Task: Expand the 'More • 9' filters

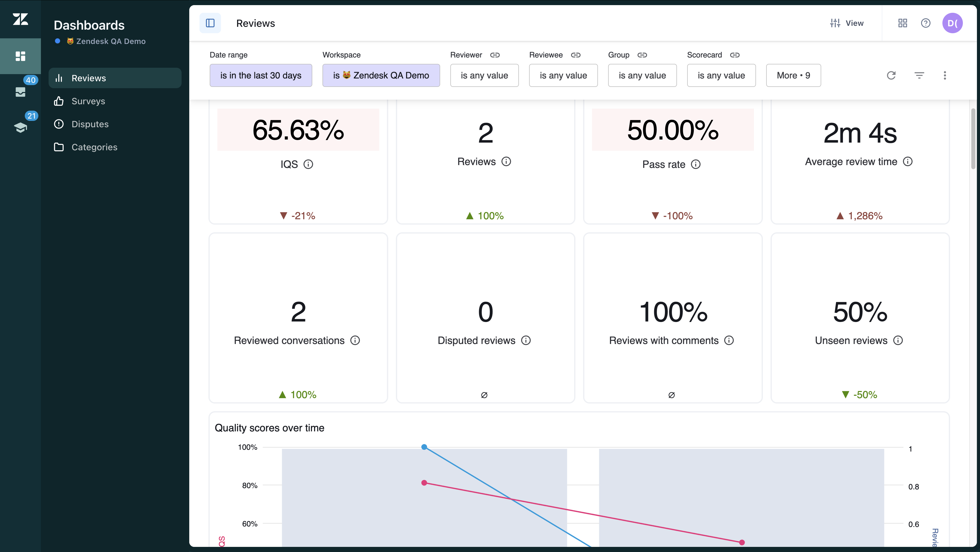Action: [793, 75]
